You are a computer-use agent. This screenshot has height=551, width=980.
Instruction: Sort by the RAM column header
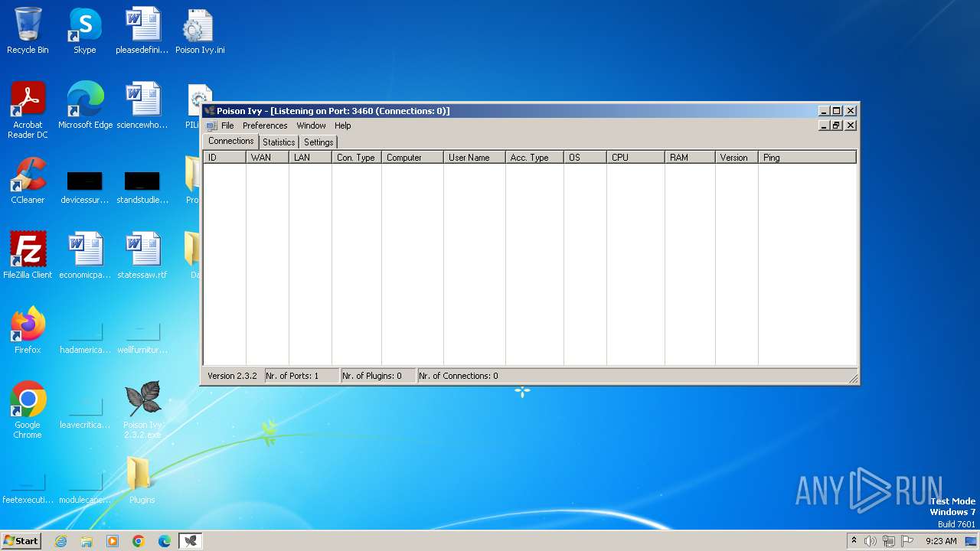[690, 158]
